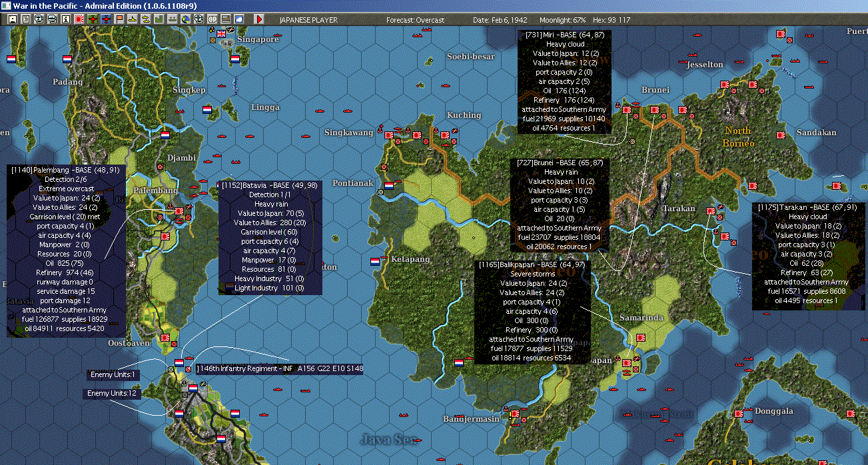Click the letter 'i' information toolbar icon
Screen dimensions: 868x465
(65, 19)
